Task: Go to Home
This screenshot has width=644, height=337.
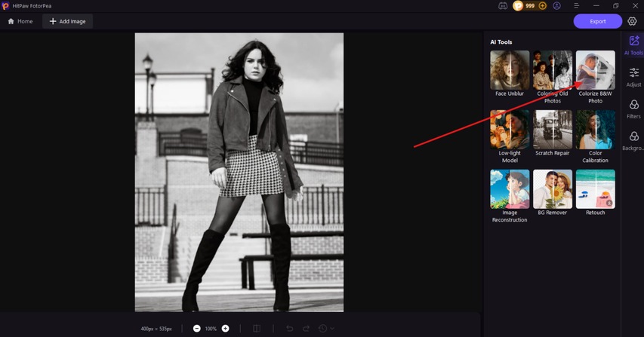Action: 20,21
